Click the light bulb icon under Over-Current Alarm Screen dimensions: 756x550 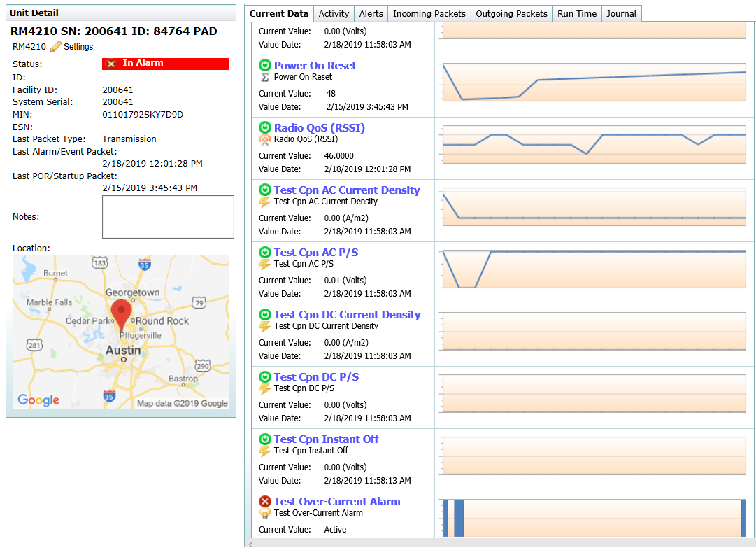point(265,513)
